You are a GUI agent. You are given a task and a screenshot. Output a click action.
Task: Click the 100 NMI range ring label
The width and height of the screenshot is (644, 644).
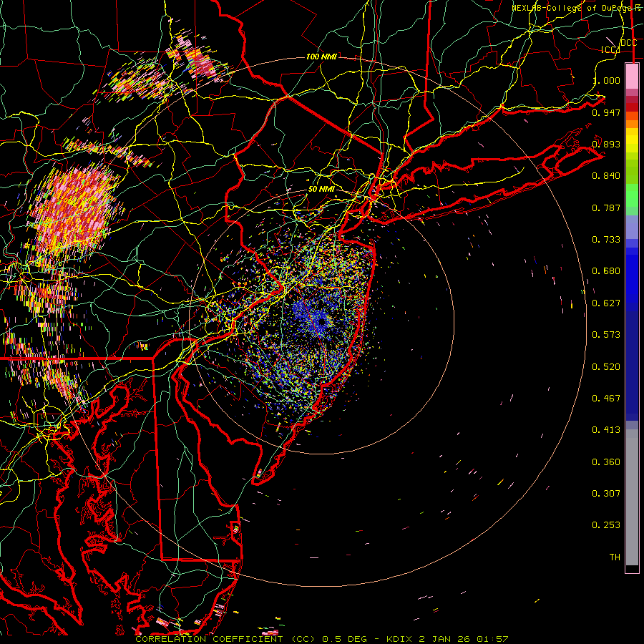tap(321, 57)
